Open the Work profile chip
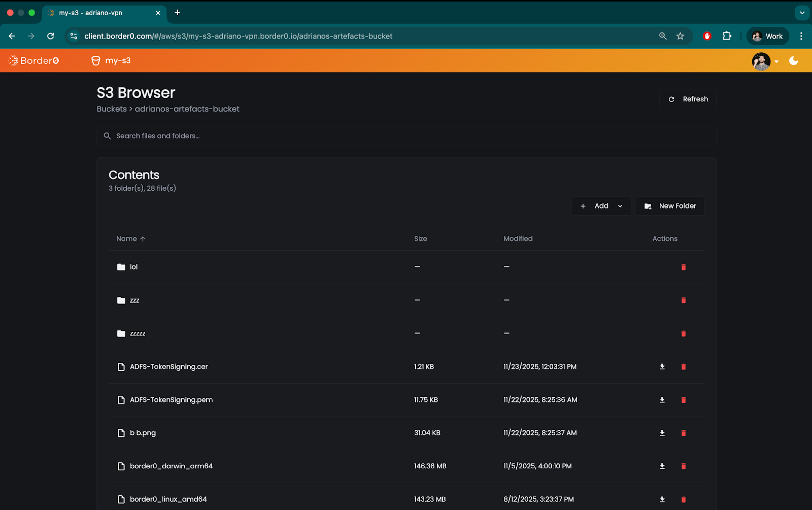 click(768, 36)
